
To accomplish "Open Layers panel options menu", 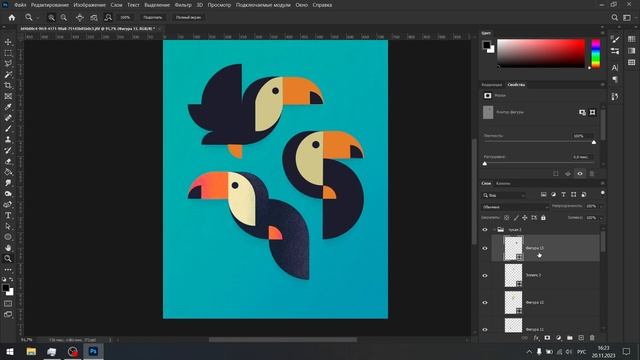I will 602,184.
